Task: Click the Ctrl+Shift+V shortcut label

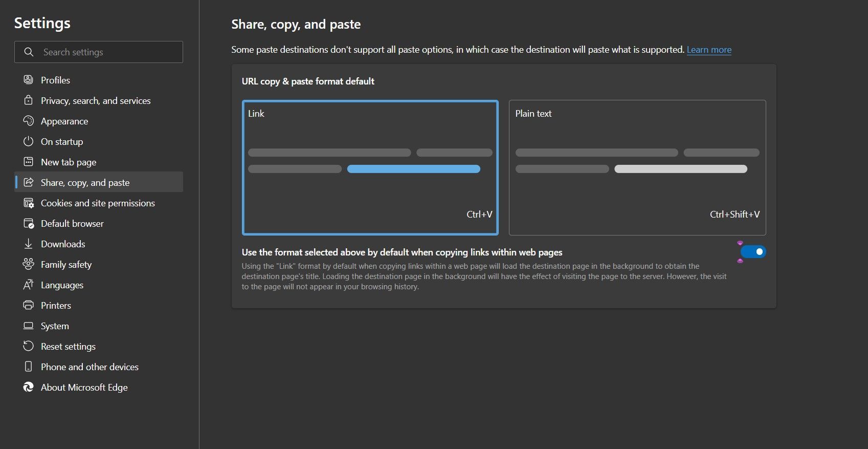Action: click(735, 215)
